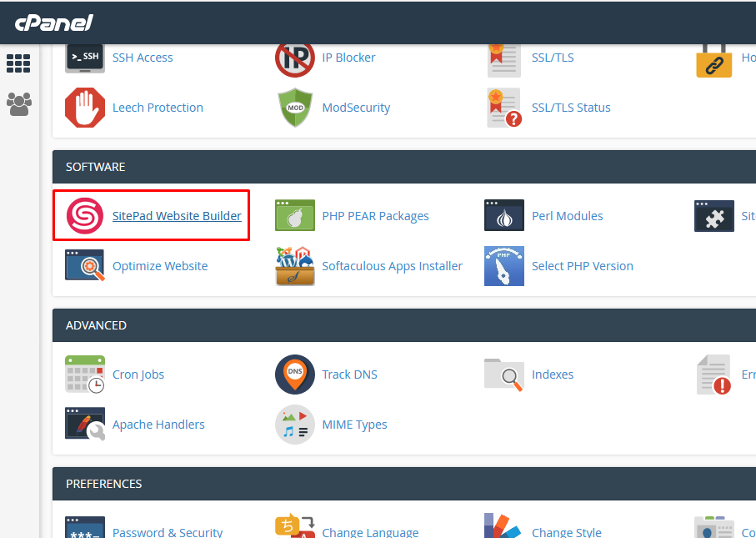The height and width of the screenshot is (538, 756).
Task: Open the MIME Types media icon
Action: 294,424
